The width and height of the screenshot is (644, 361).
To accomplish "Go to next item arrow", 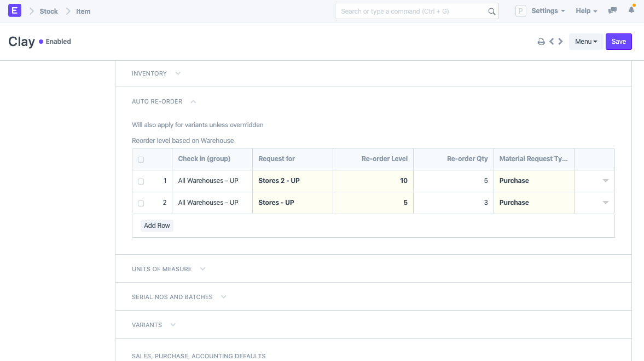I will [x=560, y=42].
